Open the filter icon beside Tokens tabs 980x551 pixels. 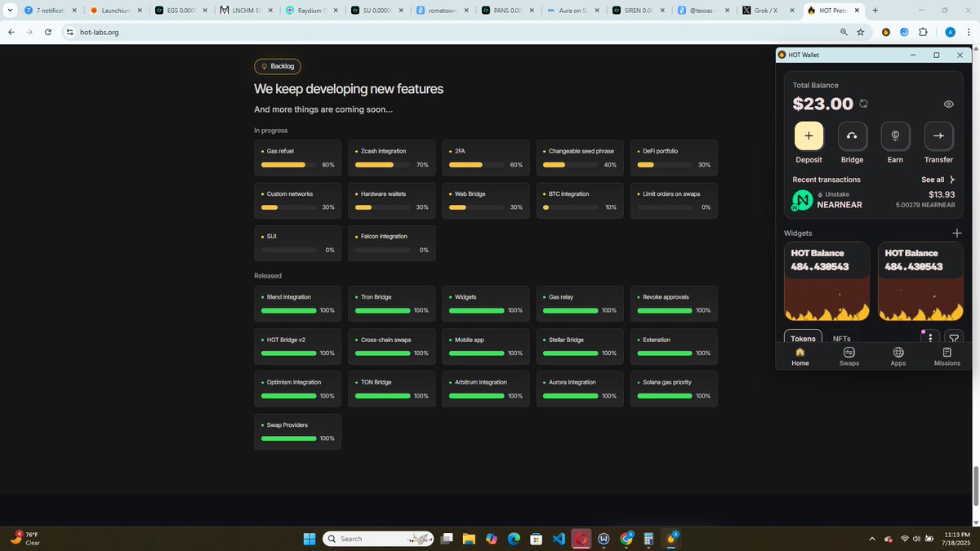[x=954, y=338]
